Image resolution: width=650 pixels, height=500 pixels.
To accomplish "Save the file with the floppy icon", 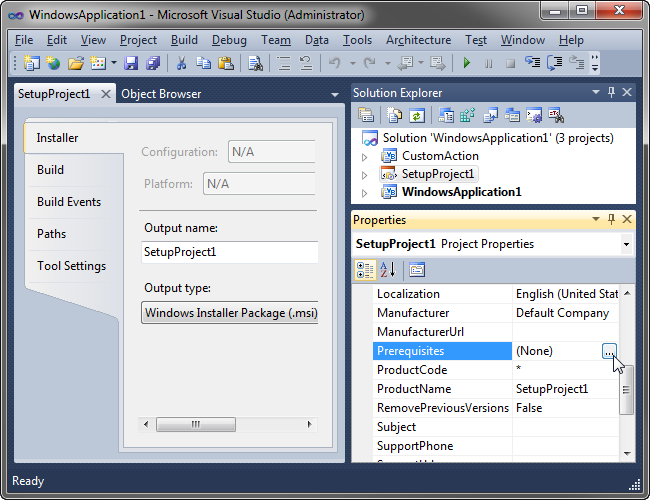I will coord(131,63).
